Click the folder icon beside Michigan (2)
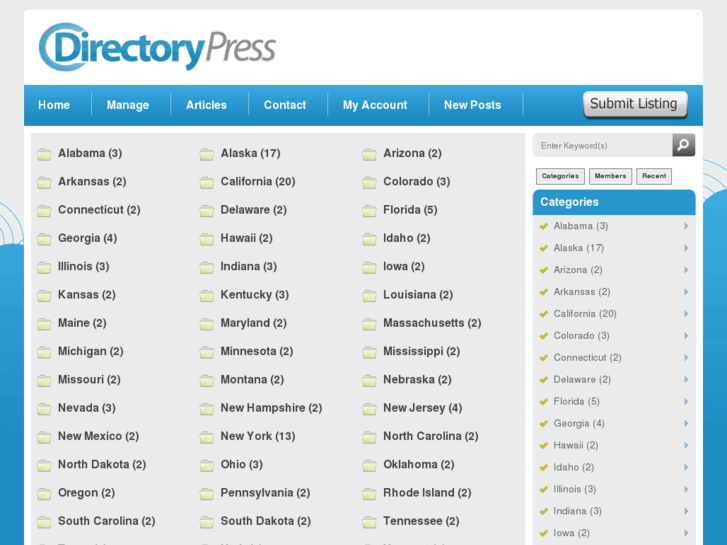 44,352
